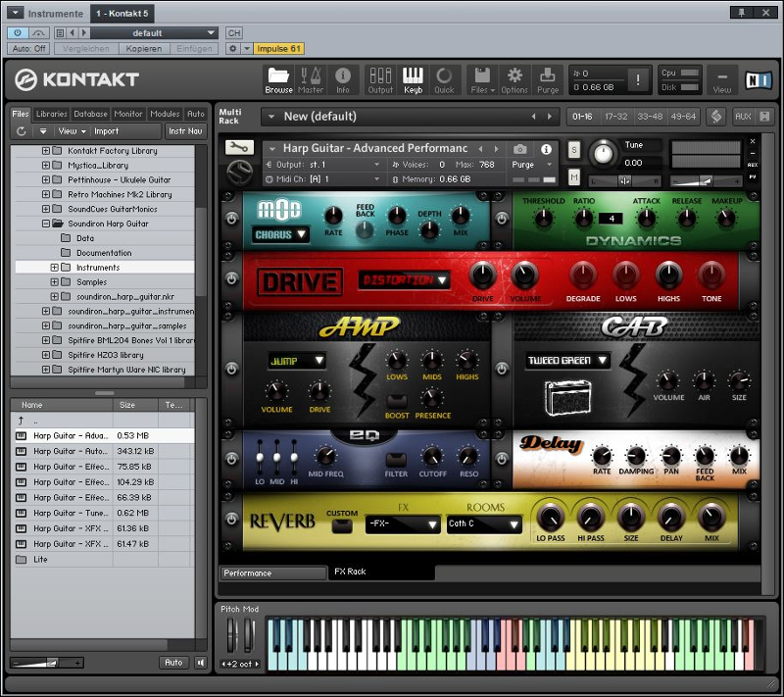Adjust the instrument pan slider

pos(624,181)
